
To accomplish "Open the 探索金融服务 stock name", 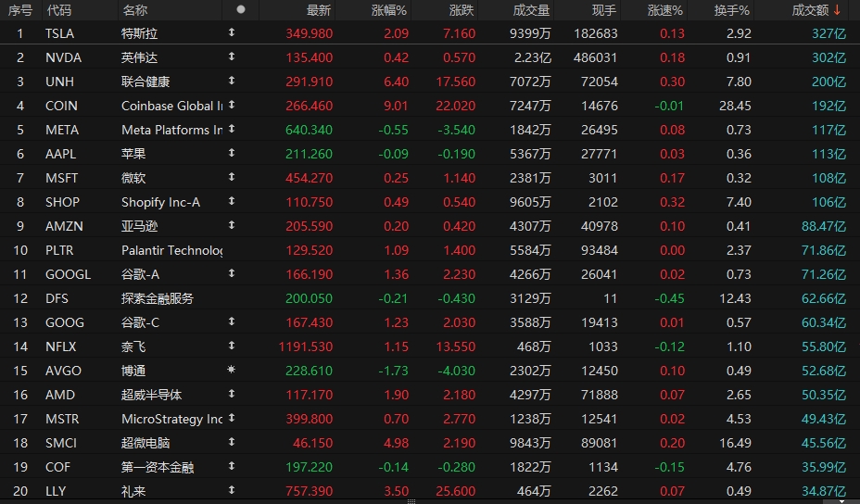I will pos(158,298).
